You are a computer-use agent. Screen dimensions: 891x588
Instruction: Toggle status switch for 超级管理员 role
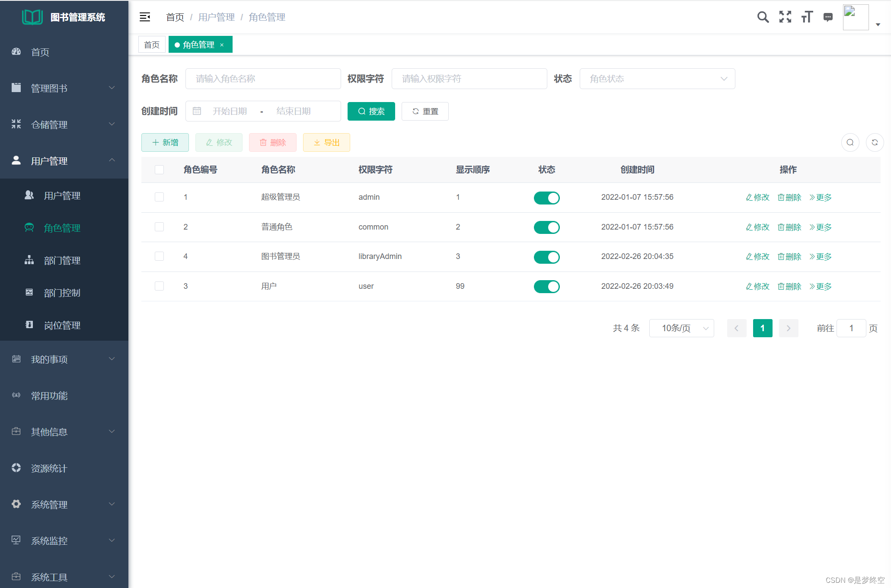tap(546, 198)
